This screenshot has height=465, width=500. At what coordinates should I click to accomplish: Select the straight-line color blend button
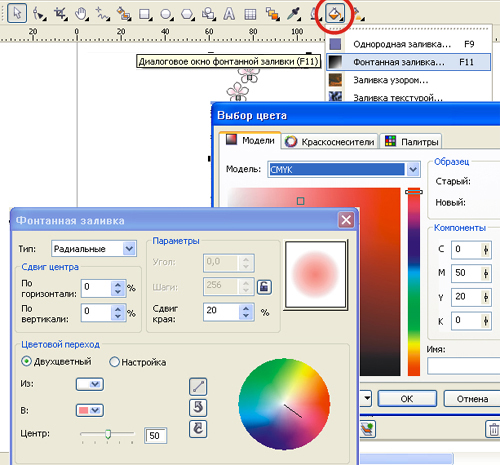coord(198,386)
